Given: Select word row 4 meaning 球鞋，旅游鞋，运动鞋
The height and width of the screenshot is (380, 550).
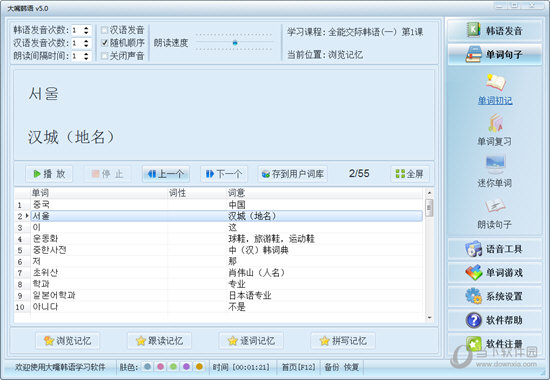Looking at the screenshot, I should pyautogui.click(x=219, y=239).
